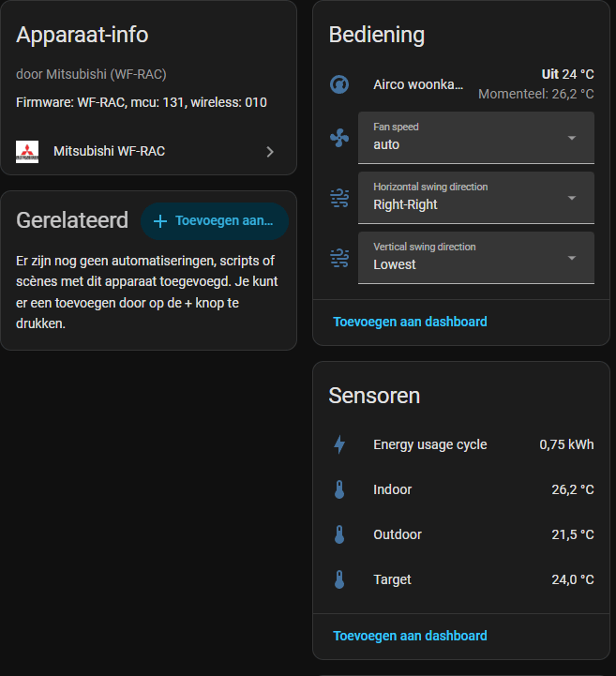Open the Fan speed dropdown
The height and width of the screenshot is (676, 616).
pos(476,138)
